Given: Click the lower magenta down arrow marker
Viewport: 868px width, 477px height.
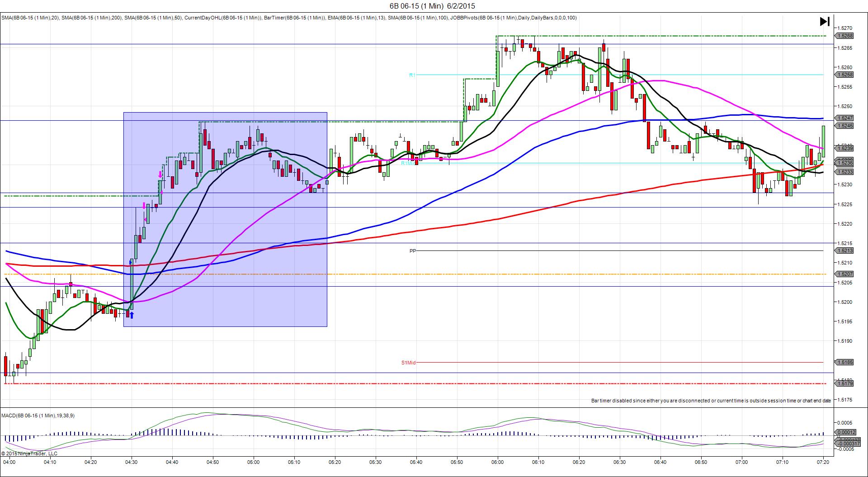Looking at the screenshot, I should pos(144,206).
